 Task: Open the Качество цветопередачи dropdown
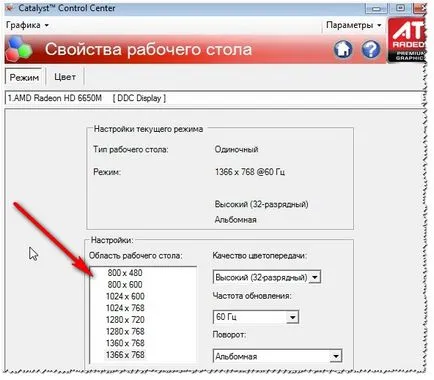[267, 277]
